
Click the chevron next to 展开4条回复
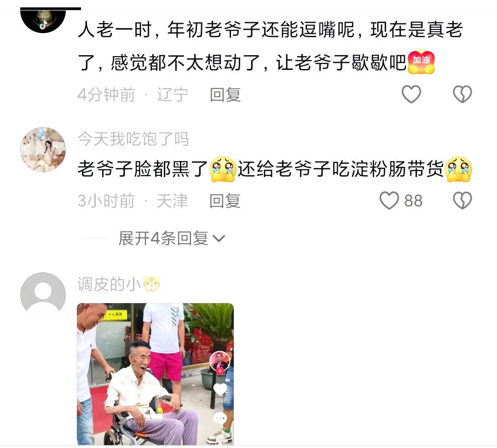click(219, 239)
